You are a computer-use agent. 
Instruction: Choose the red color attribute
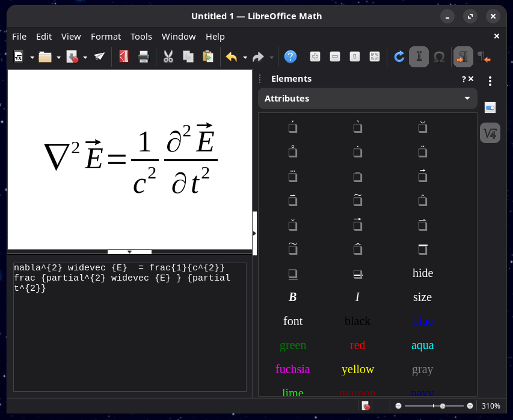pos(357,345)
